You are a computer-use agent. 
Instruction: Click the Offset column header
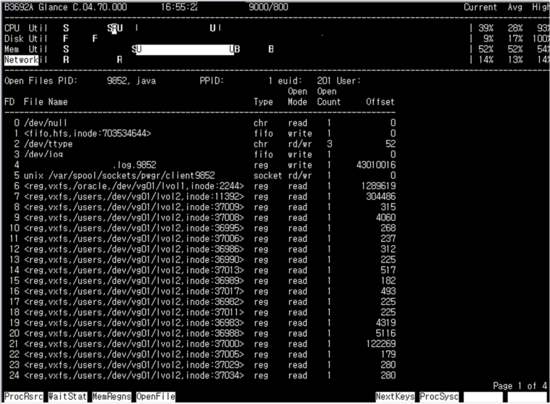click(x=380, y=102)
